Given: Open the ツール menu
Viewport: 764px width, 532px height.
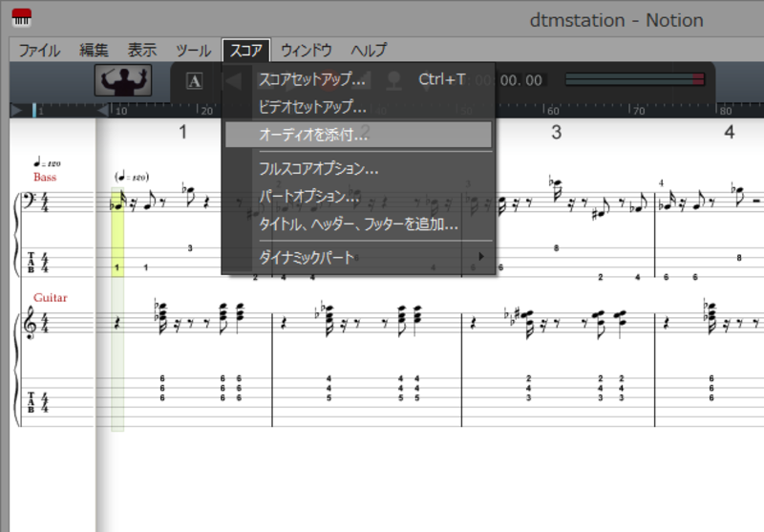Looking at the screenshot, I should pyautogui.click(x=193, y=51).
